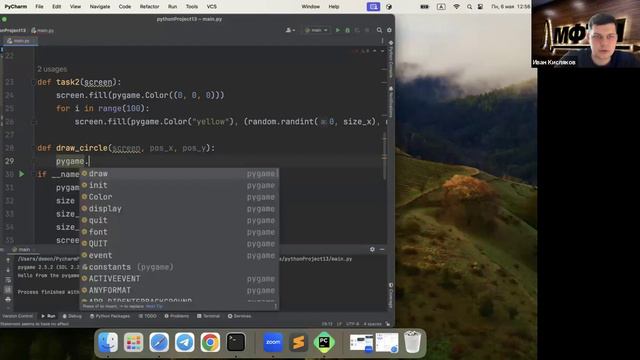Viewport: 640px width, 360px height.
Task: Click the '2 usages' hint above task2
Action: click(x=52, y=69)
